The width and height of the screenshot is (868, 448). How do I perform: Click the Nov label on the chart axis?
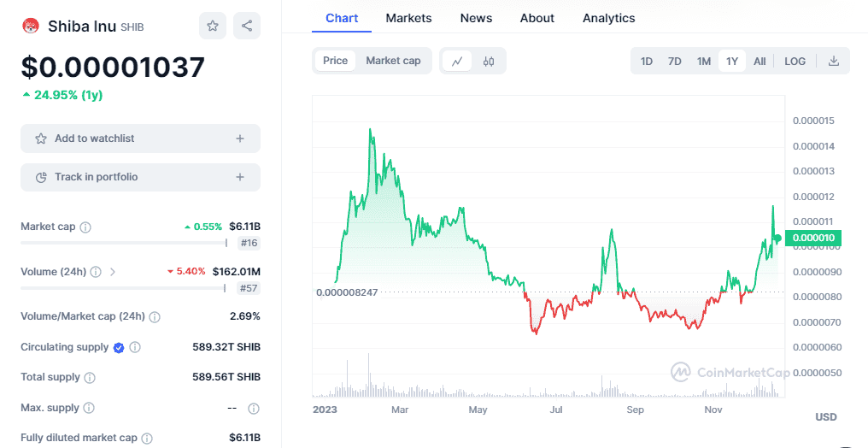tap(713, 410)
